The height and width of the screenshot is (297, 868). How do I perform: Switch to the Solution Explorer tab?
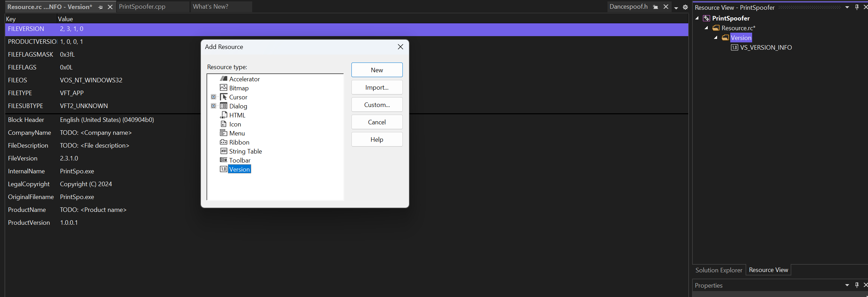718,270
